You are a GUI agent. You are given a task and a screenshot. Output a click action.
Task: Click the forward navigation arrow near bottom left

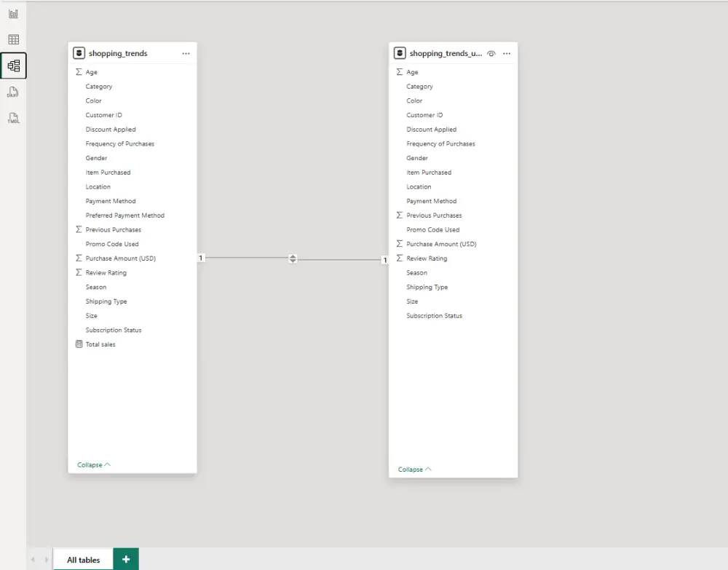click(43, 559)
